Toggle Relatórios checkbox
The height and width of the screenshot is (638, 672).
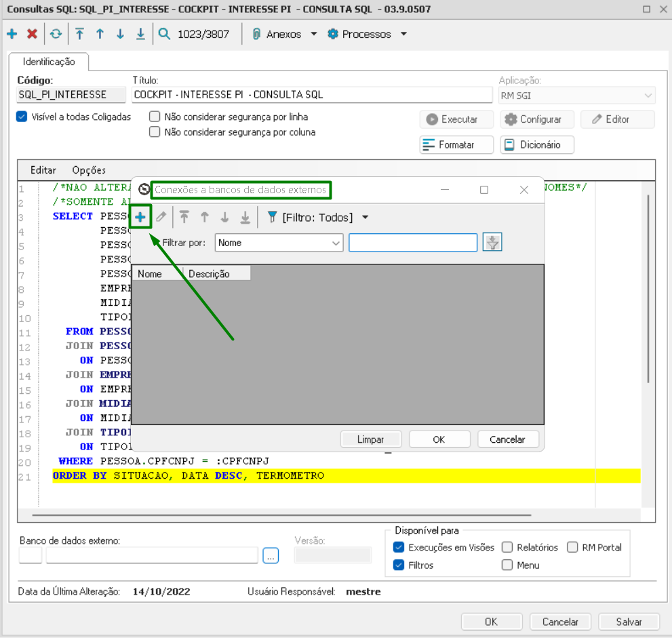pos(507,547)
